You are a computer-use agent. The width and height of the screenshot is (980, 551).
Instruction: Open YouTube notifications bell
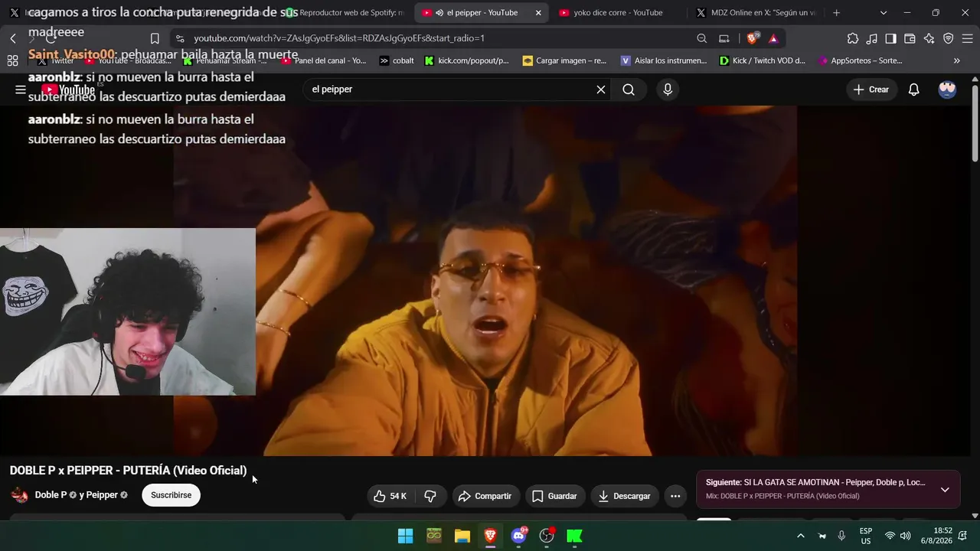click(x=913, y=90)
